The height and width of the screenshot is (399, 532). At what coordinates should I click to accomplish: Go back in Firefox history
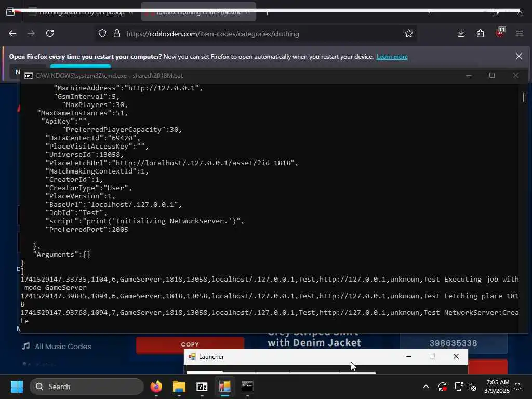click(12, 34)
